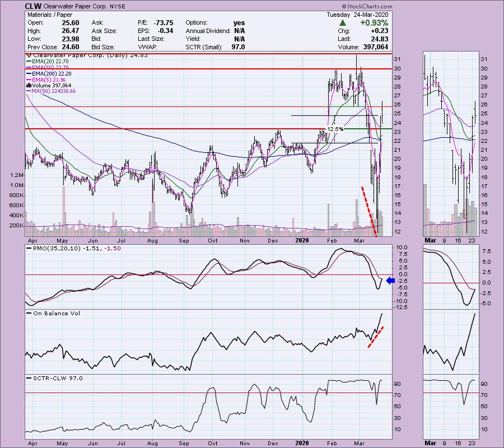Select the Clearwater Paper Corp. company name in title
Viewport: 504px width, 448px height.
74,6
